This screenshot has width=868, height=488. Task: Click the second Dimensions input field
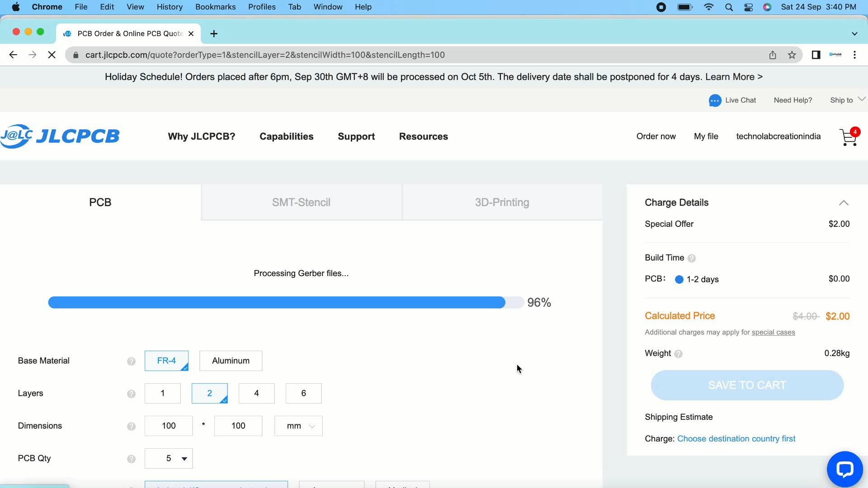(x=238, y=426)
